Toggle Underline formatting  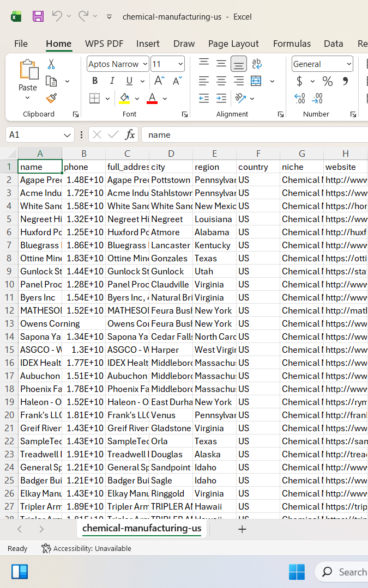130,81
